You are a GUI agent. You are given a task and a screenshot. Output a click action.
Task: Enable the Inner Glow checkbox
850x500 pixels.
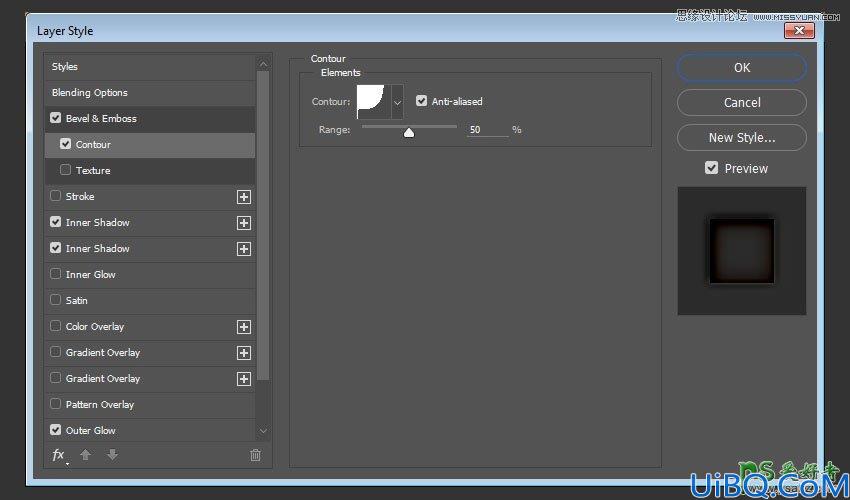pos(55,274)
